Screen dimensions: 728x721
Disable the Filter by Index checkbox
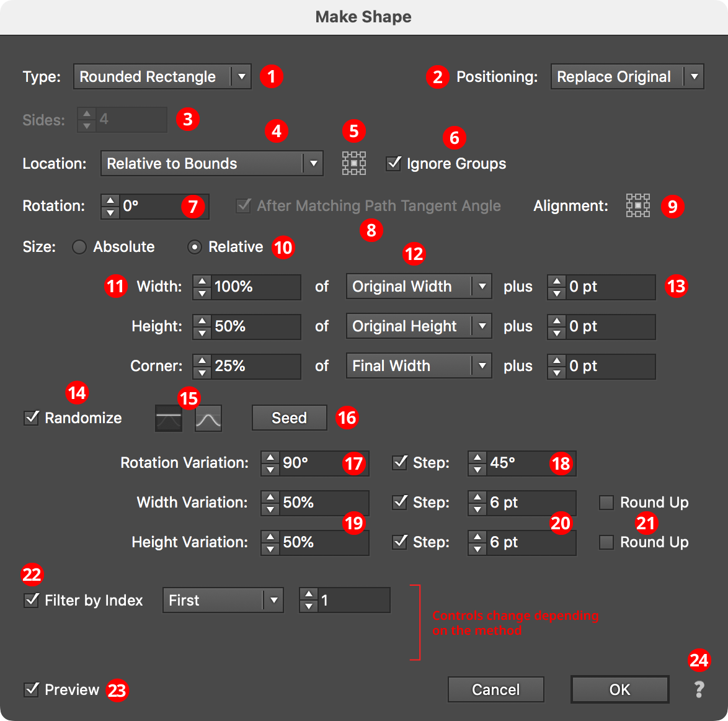(x=31, y=600)
